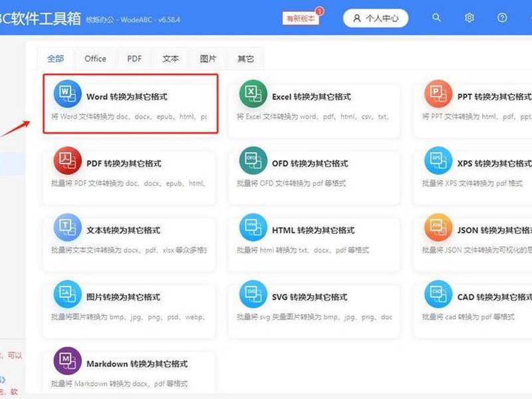The image size is (532, 399).
Task: Open the Excel conversion tool icon
Action: click(253, 94)
